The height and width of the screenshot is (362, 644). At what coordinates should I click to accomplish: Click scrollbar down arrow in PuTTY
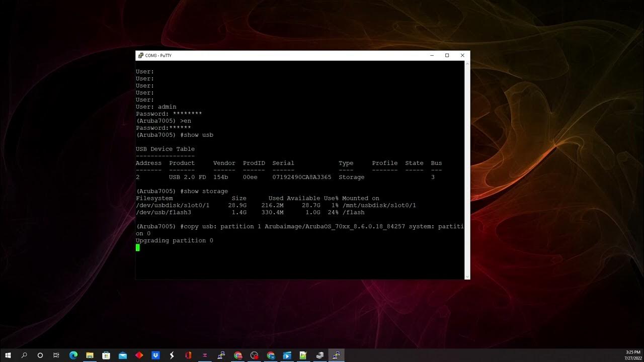(467, 277)
